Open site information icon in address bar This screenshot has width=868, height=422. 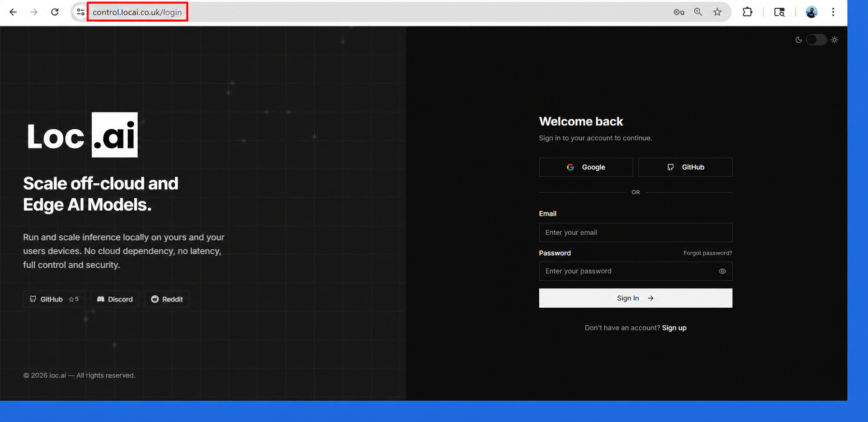(x=81, y=12)
